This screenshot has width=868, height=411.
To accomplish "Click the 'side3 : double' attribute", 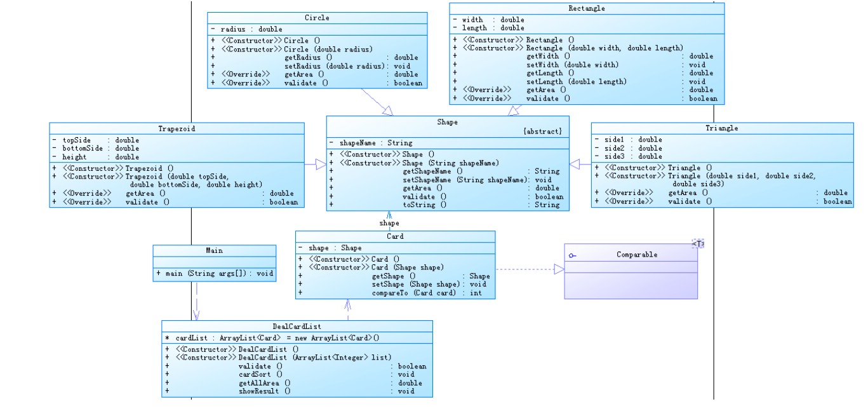I will (x=633, y=156).
